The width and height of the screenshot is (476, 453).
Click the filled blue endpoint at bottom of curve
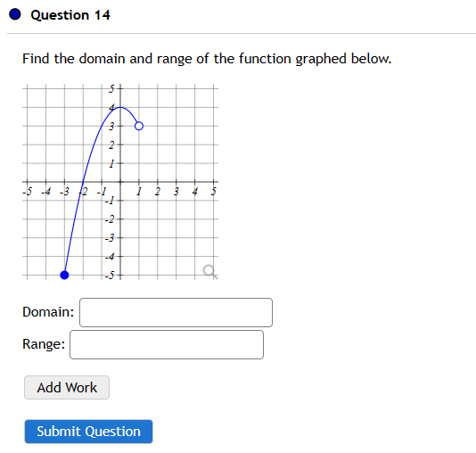[64, 275]
